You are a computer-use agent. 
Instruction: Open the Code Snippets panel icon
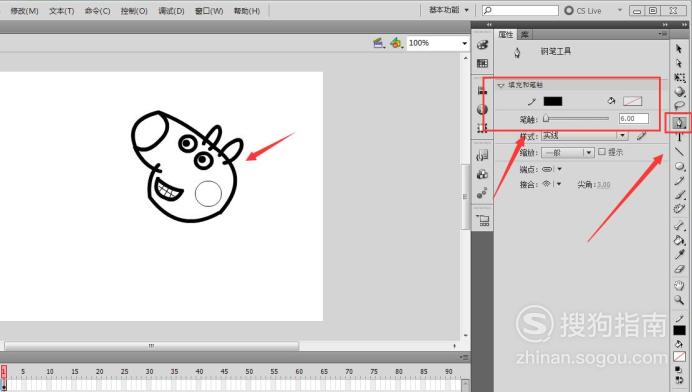482,155
